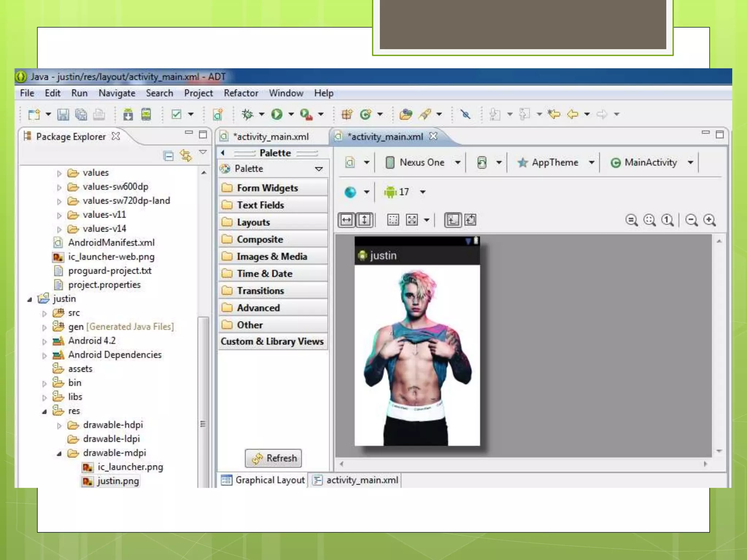This screenshot has height=560, width=747.
Task: Open the Text Fields palette category
Action: click(273, 205)
